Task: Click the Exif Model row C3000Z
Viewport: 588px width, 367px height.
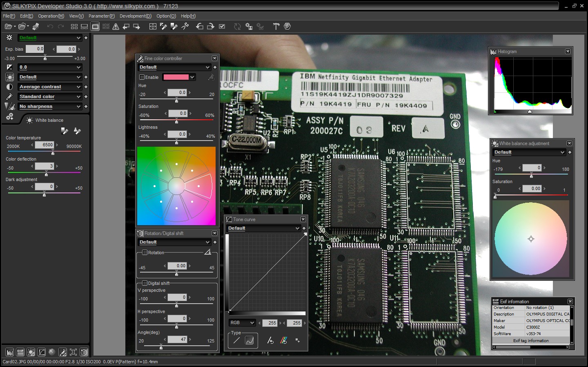Action: [531, 327]
